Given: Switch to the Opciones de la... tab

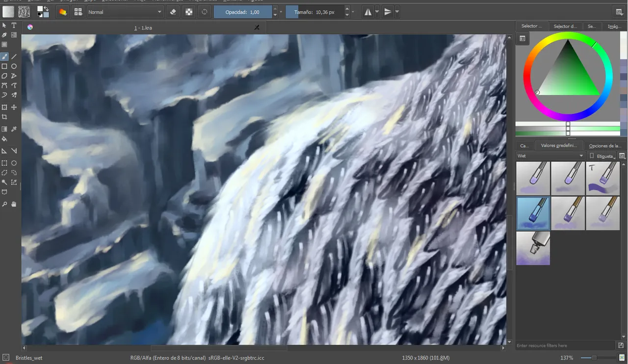Looking at the screenshot, I should (605, 146).
